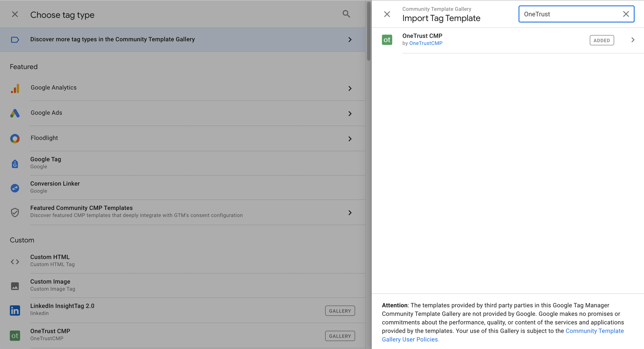Image resolution: width=644 pixels, height=349 pixels.
Task: Expand the Google Ads chevron arrow
Action: [350, 114]
